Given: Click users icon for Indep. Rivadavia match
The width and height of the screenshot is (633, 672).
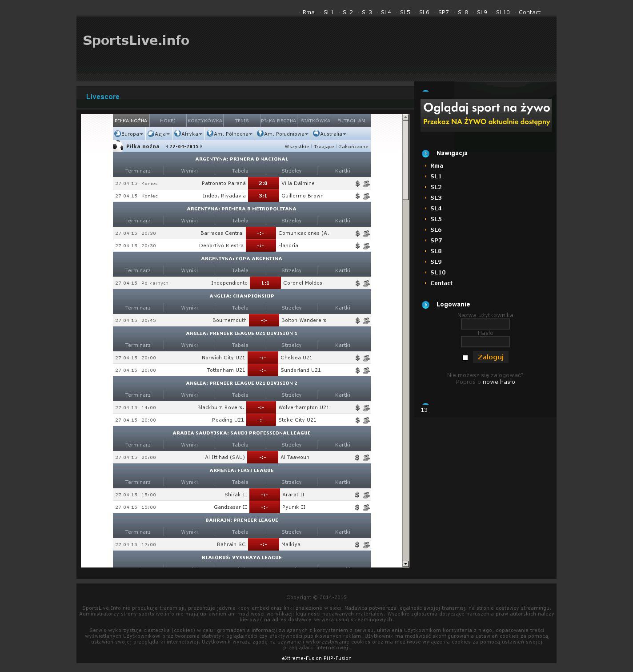Looking at the screenshot, I should pyautogui.click(x=366, y=196).
